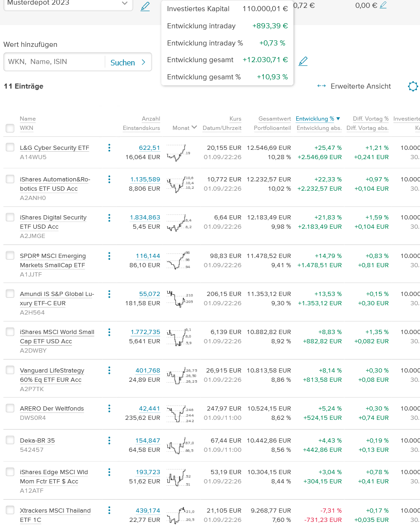
Task: Click the Anzahl column header
Action: pyautogui.click(x=151, y=119)
